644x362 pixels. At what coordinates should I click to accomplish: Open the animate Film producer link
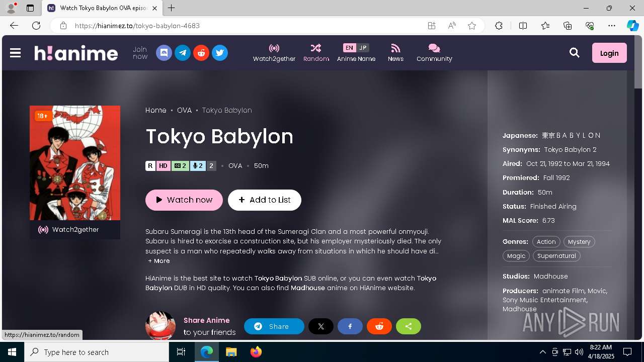point(563,291)
